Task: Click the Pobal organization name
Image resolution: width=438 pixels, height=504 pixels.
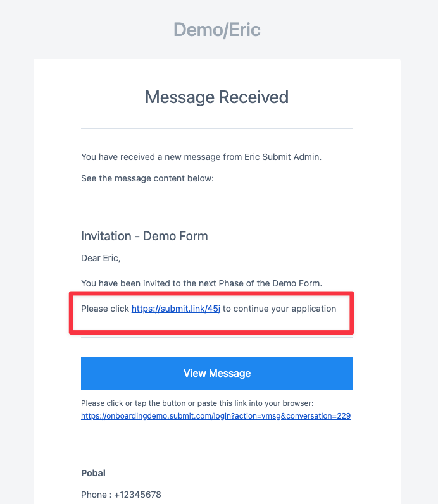Action: pos(93,473)
